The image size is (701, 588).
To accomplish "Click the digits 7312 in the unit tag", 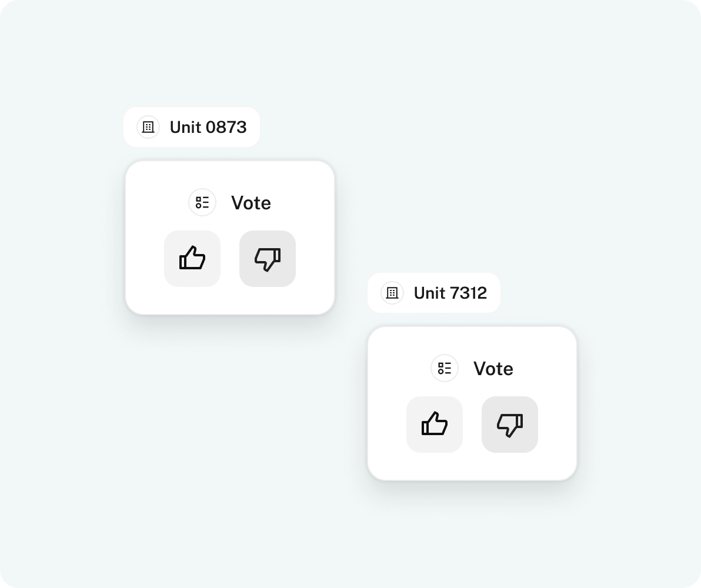I will tap(468, 293).
